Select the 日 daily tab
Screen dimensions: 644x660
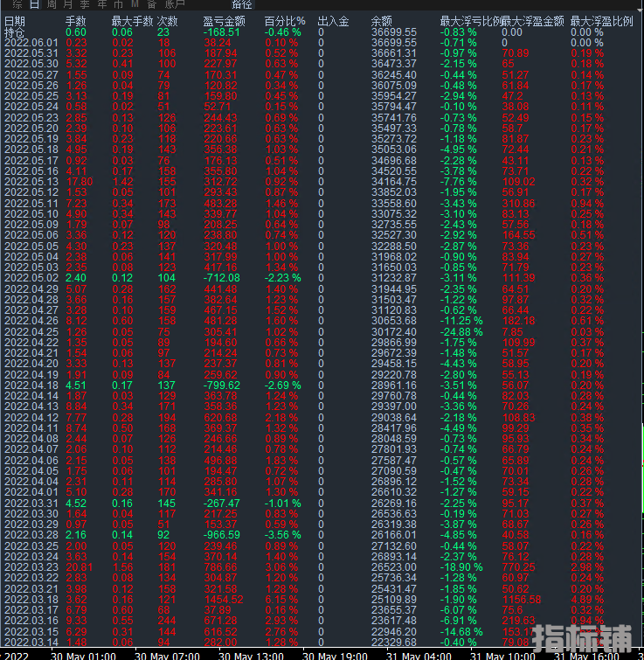35,5
